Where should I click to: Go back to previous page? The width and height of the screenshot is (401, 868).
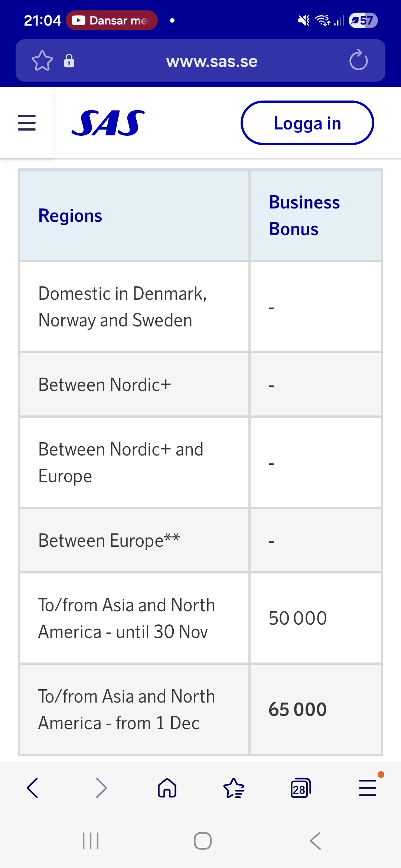click(x=33, y=788)
